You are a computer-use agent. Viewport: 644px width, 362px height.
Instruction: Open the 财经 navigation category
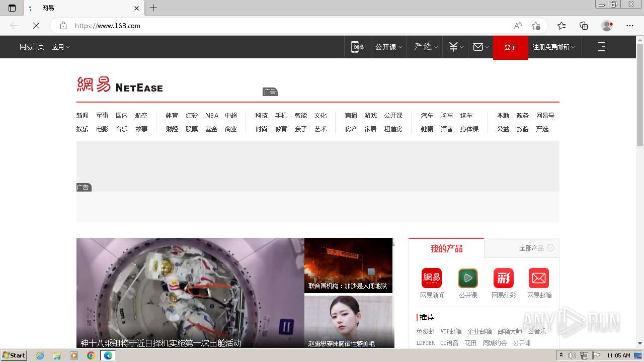pos(172,129)
